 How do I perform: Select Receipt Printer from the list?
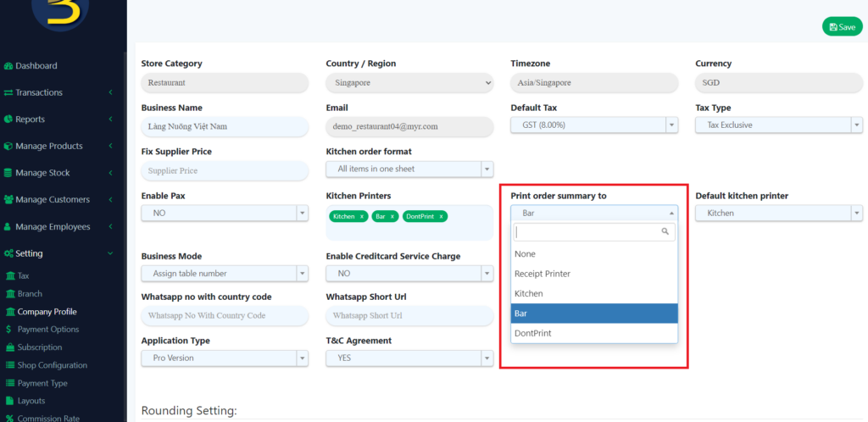click(x=542, y=274)
